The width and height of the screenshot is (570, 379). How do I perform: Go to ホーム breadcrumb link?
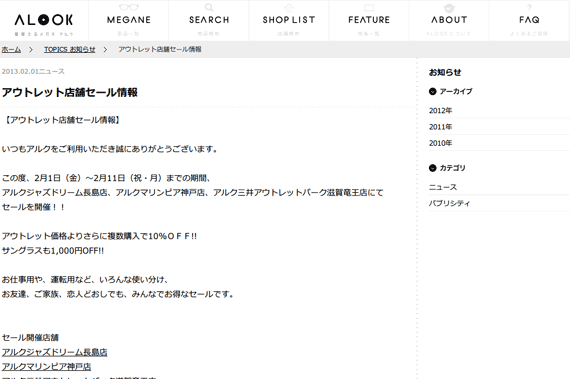(11, 49)
